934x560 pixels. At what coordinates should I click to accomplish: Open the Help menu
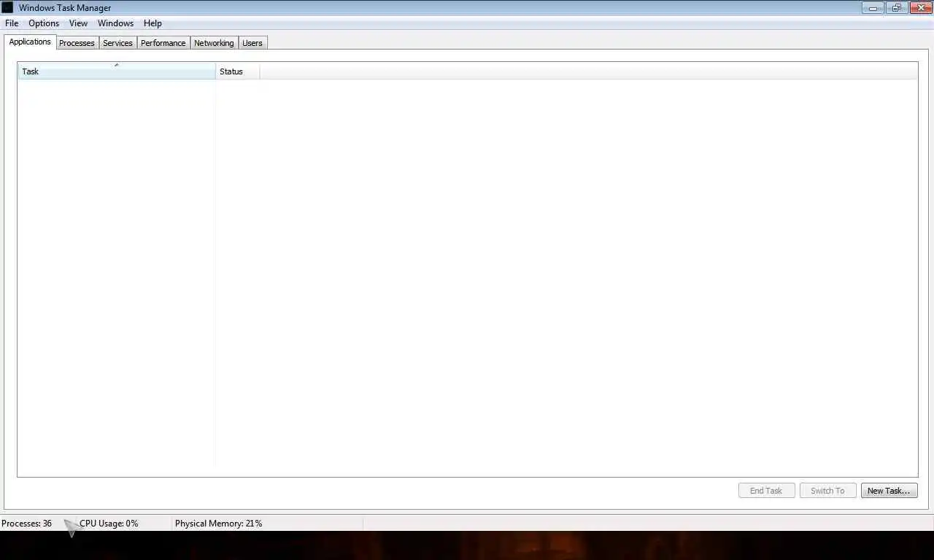(153, 23)
